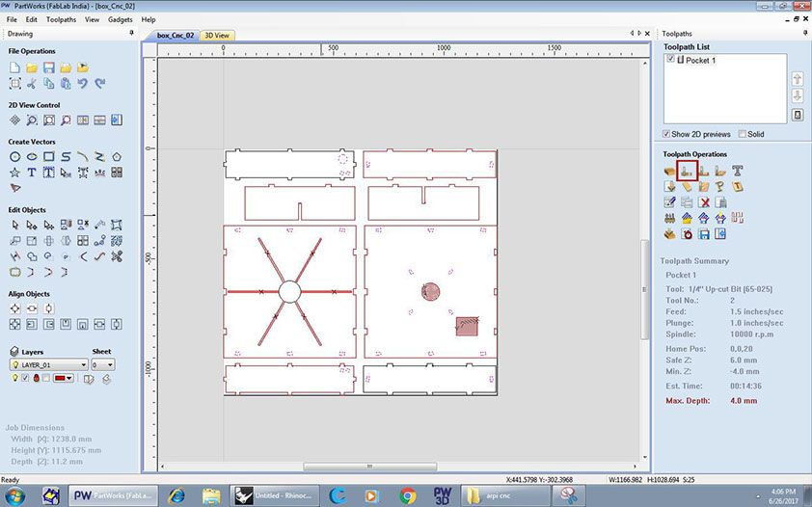Image resolution: width=812 pixels, height=507 pixels.
Task: Open the toolpath time estimate clock icon
Action: click(688, 234)
